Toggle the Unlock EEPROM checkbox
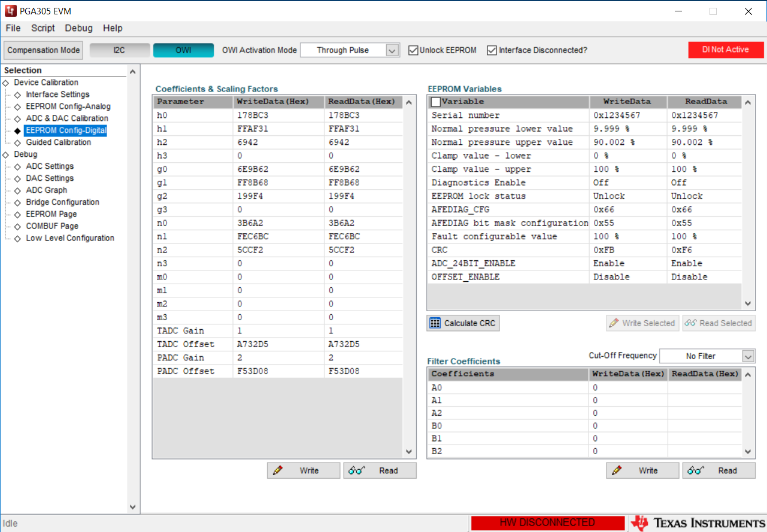 (413, 50)
